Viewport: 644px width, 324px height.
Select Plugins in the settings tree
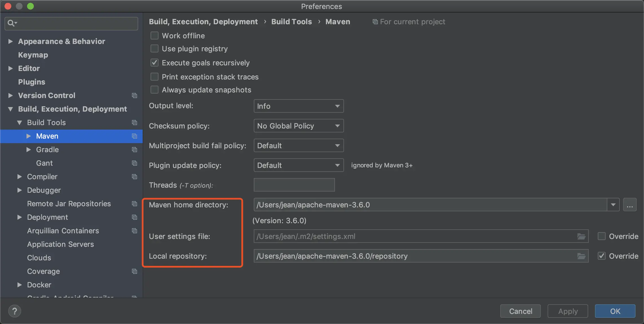point(32,82)
